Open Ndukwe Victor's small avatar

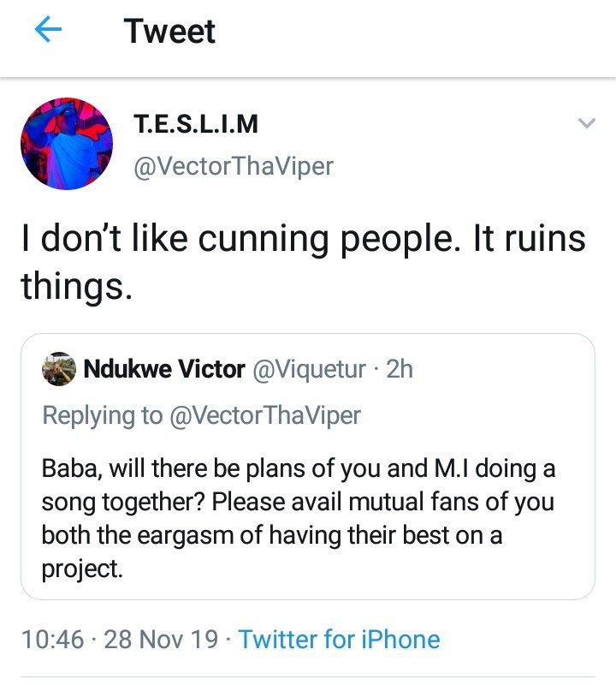(x=59, y=368)
